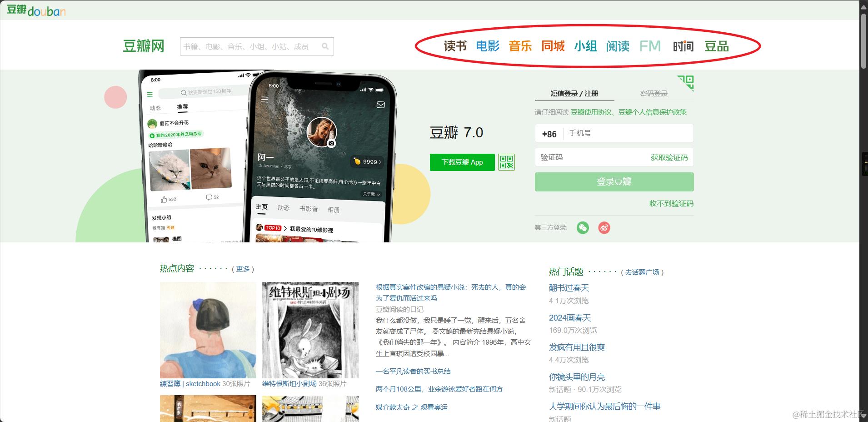
Task: Open the topic 你镜头里的月亮
Action: point(577,377)
